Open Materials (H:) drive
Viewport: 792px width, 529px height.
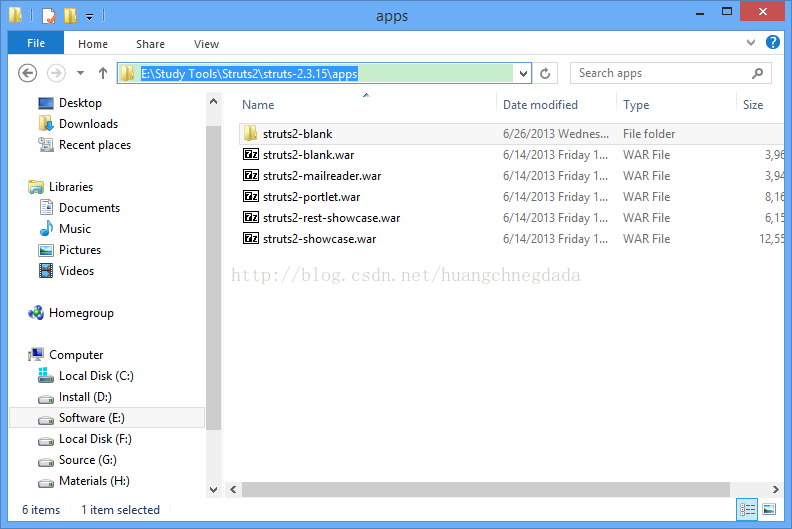click(x=94, y=481)
